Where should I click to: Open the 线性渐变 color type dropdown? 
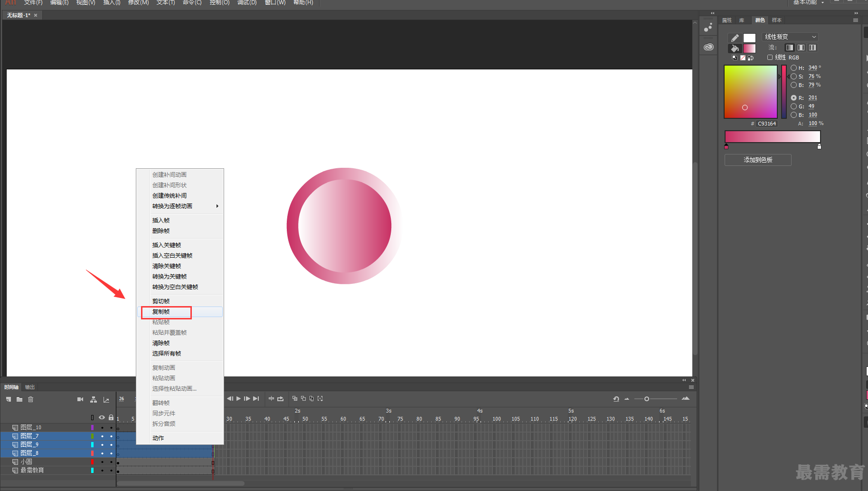[791, 37]
